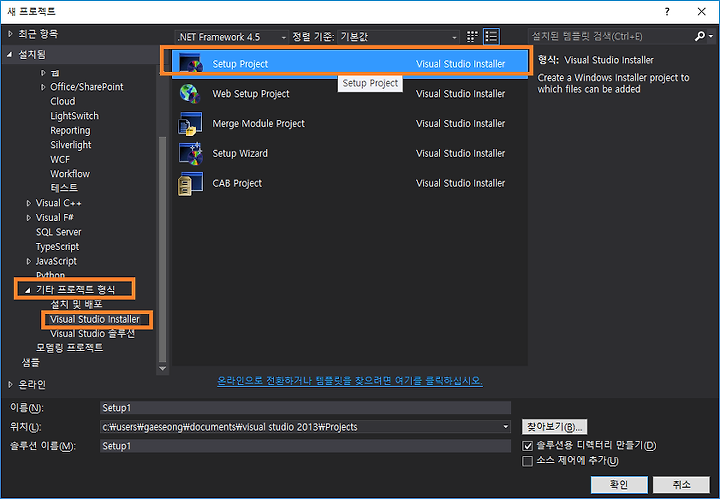Select the 설치 및 배포 category

point(76,304)
